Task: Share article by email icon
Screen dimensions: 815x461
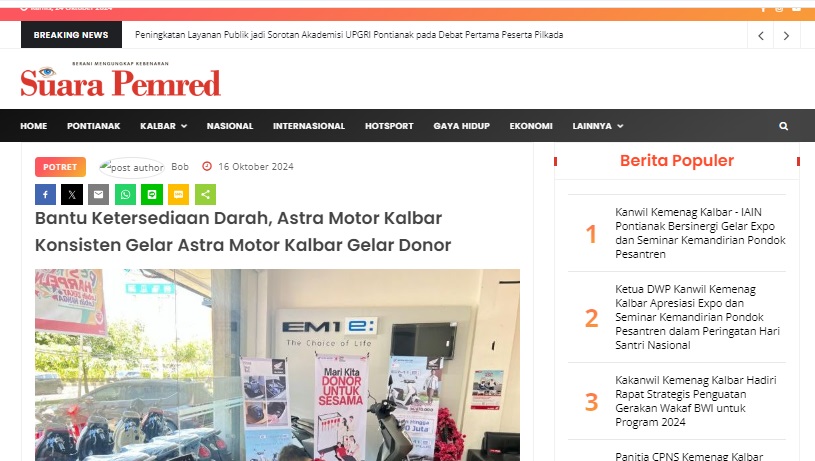Action: click(98, 194)
